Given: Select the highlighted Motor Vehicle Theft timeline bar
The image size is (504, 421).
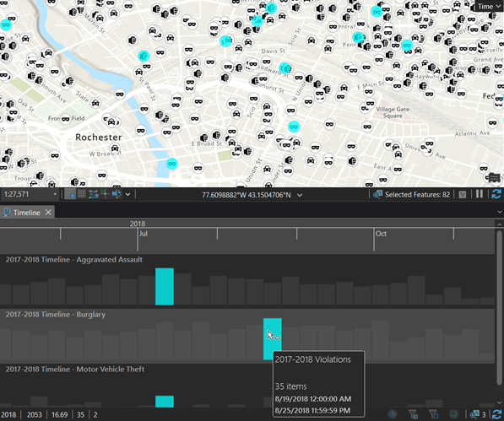Looking at the screenshot, I should click(x=165, y=402).
